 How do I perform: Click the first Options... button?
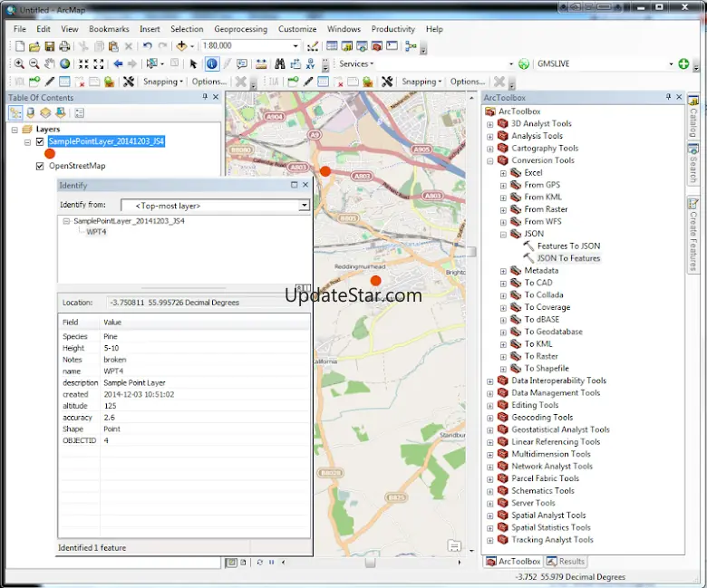tap(208, 82)
